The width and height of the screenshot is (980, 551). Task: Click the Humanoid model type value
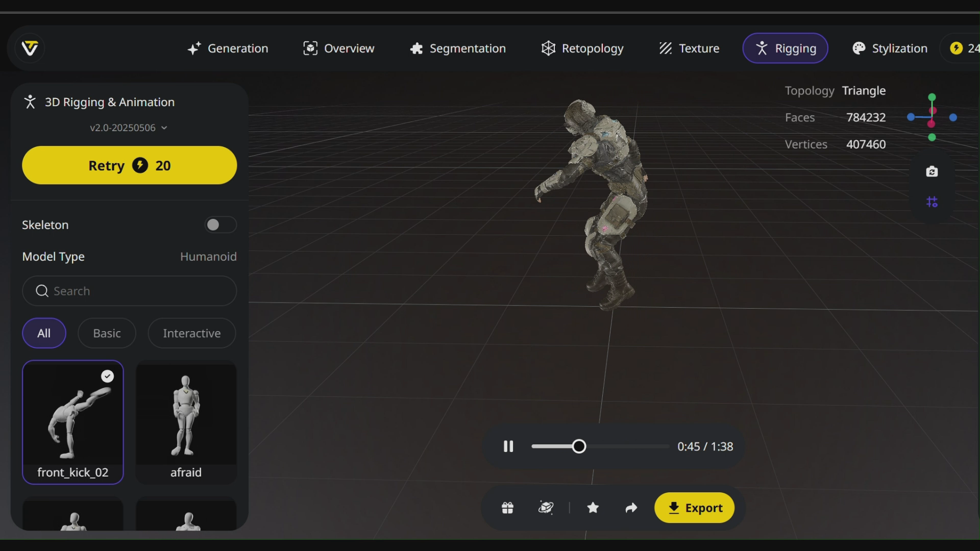point(208,257)
